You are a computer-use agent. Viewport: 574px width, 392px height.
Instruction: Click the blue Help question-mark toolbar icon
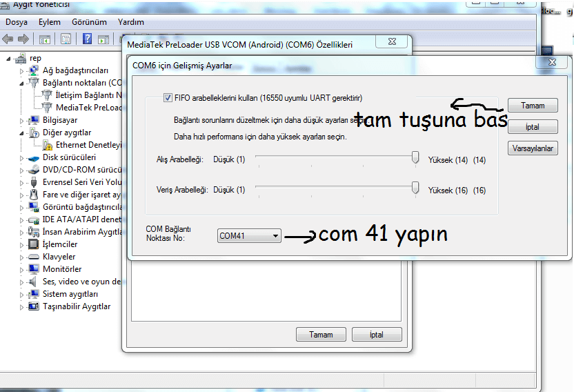[x=88, y=39]
